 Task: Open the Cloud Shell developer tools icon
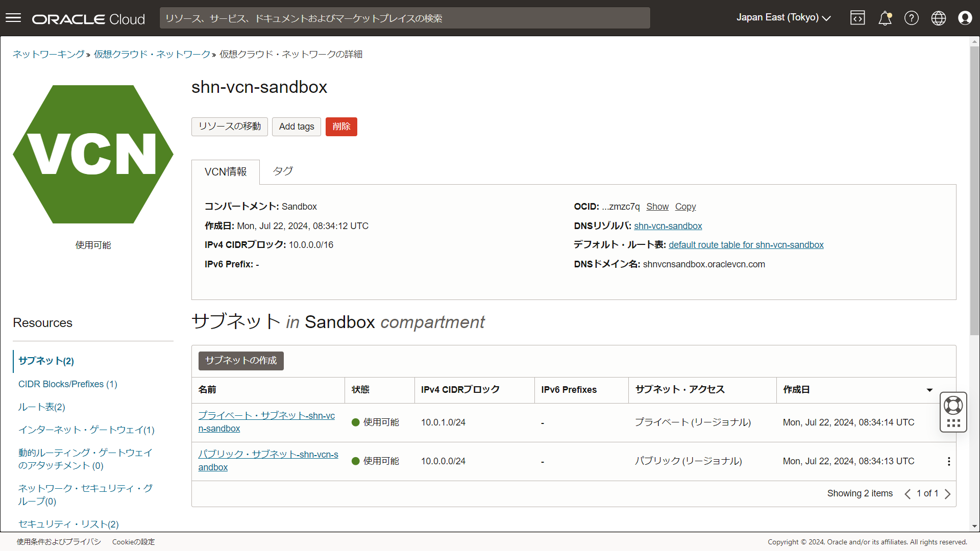857,18
